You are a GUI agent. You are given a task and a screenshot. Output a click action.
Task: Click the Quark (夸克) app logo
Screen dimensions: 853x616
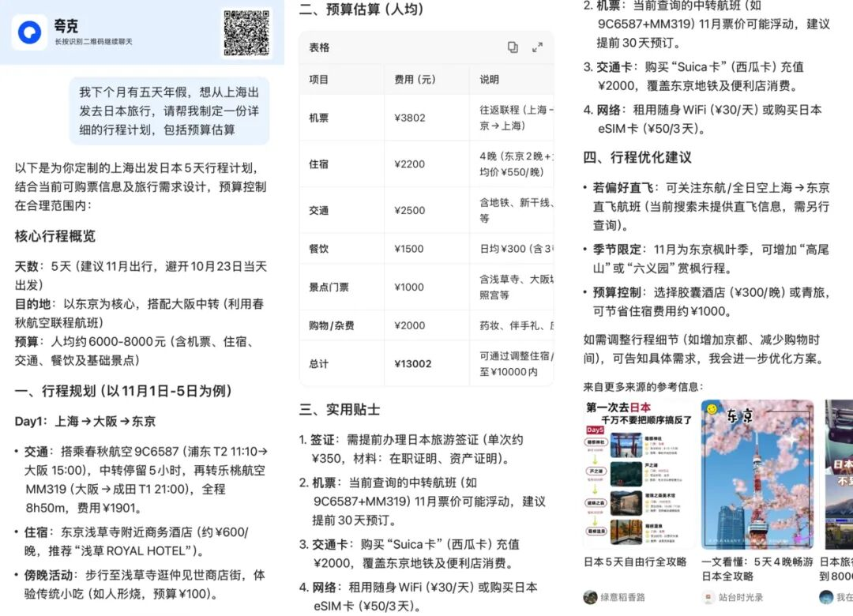point(30,32)
